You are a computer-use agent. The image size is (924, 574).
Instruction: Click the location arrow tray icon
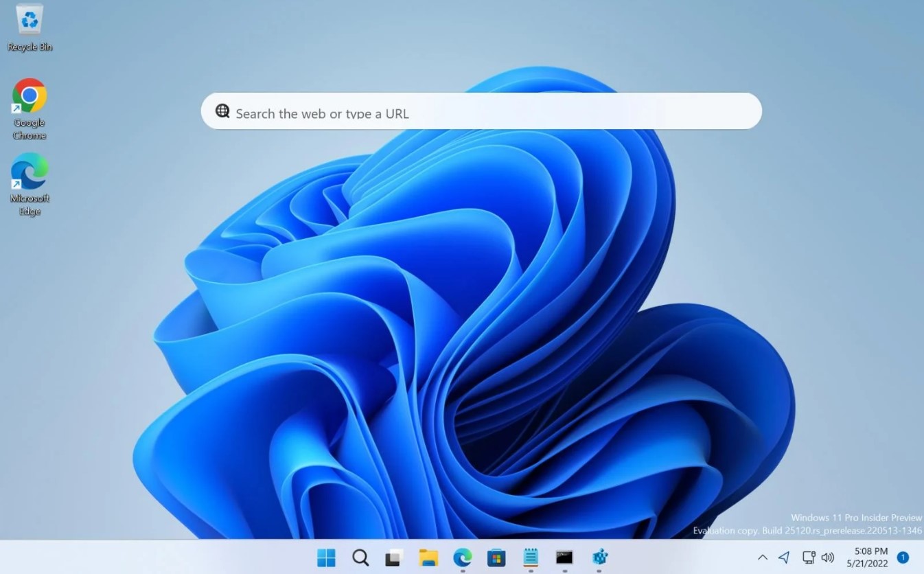click(784, 558)
